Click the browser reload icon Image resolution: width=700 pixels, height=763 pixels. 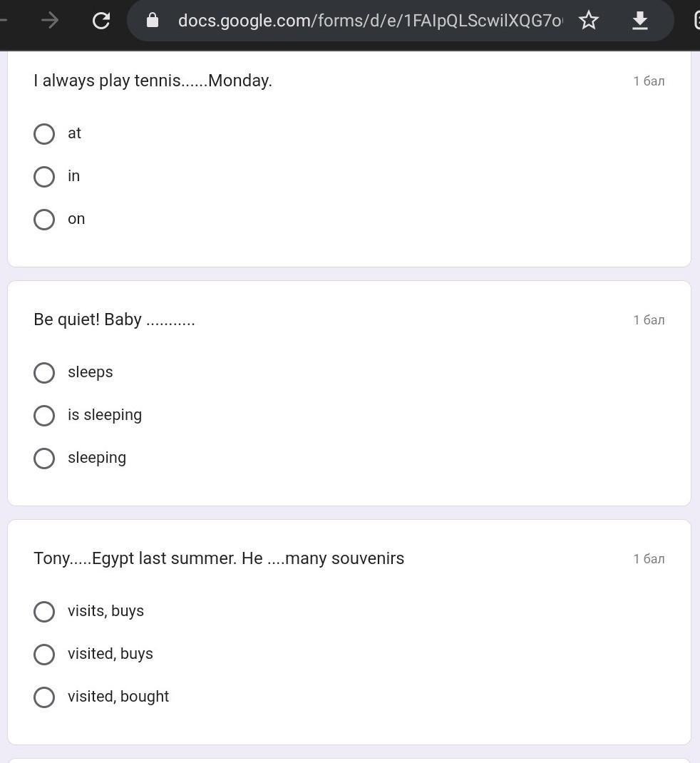(x=101, y=21)
